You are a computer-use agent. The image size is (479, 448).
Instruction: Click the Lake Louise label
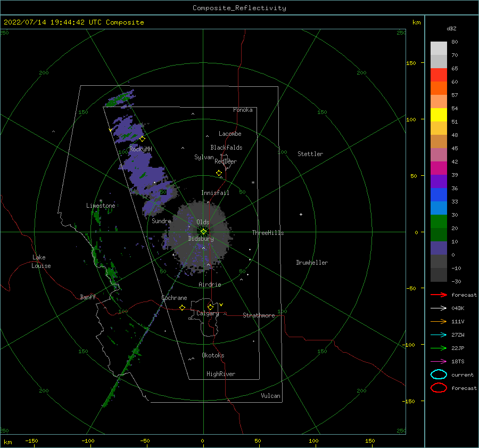pos(41,262)
